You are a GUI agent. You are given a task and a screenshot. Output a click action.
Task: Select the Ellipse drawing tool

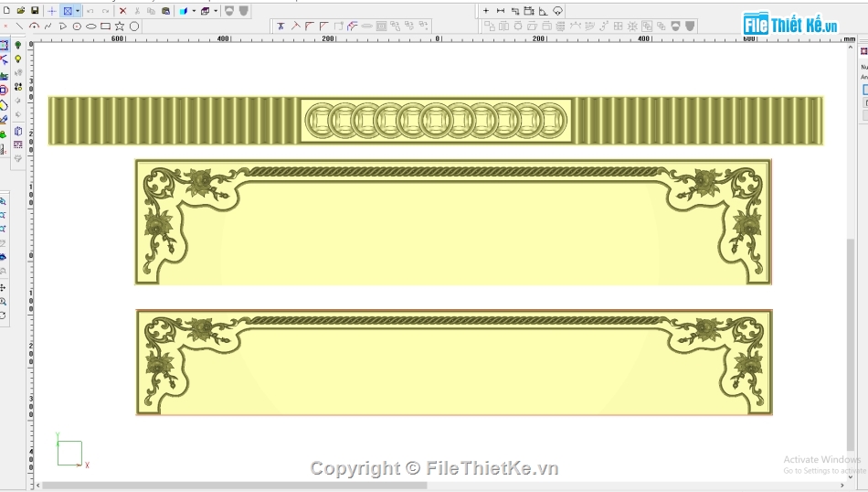point(90,26)
